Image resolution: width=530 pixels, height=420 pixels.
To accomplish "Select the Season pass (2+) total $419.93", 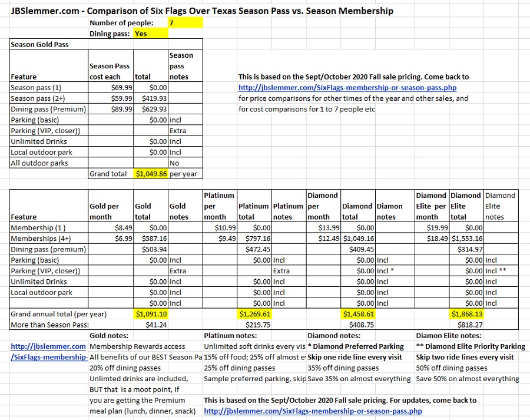I will click(151, 98).
